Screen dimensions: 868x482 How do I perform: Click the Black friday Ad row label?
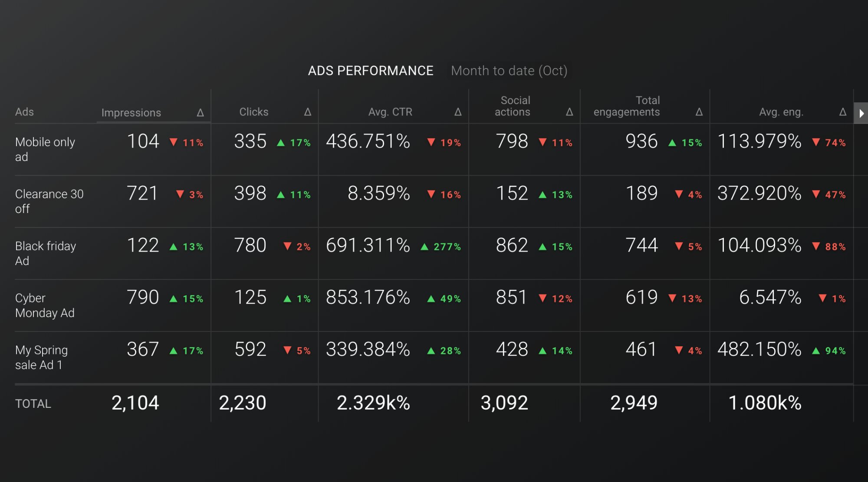[46, 253]
